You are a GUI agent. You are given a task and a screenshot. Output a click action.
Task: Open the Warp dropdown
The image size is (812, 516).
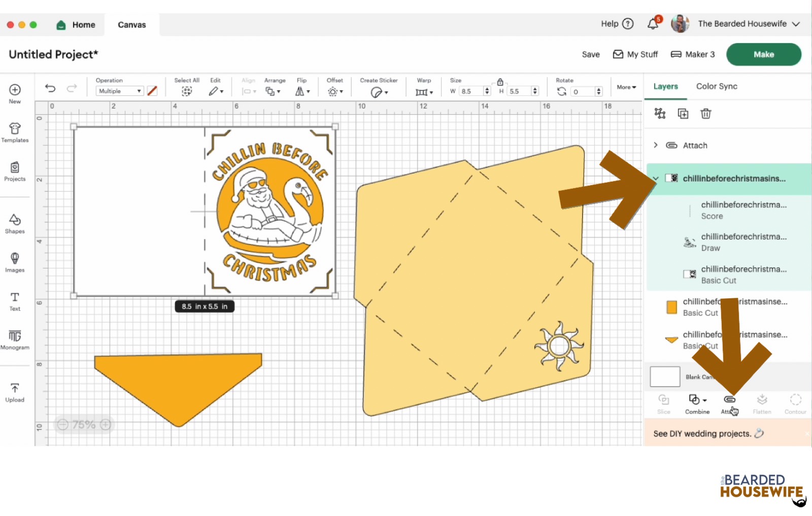(424, 92)
